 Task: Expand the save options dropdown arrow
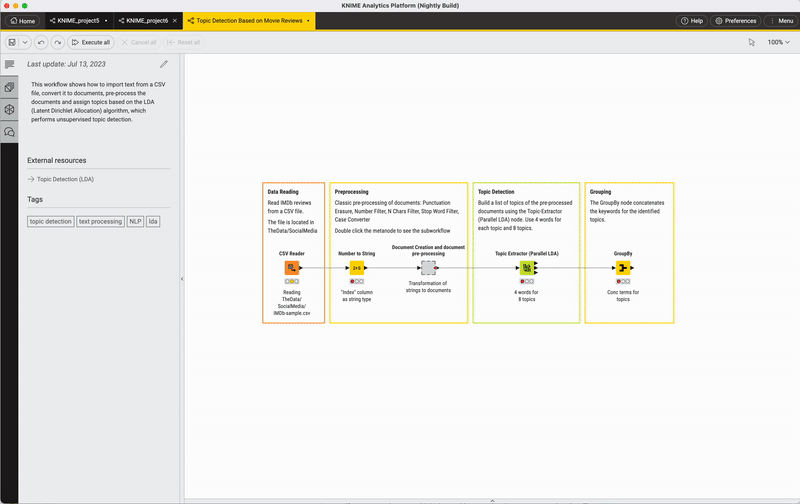tap(24, 42)
